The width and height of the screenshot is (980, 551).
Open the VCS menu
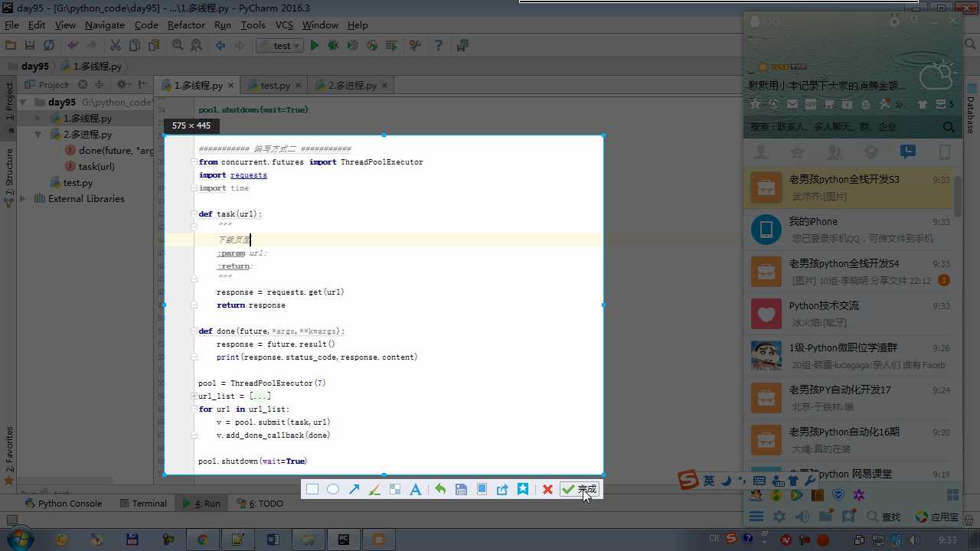coord(284,25)
